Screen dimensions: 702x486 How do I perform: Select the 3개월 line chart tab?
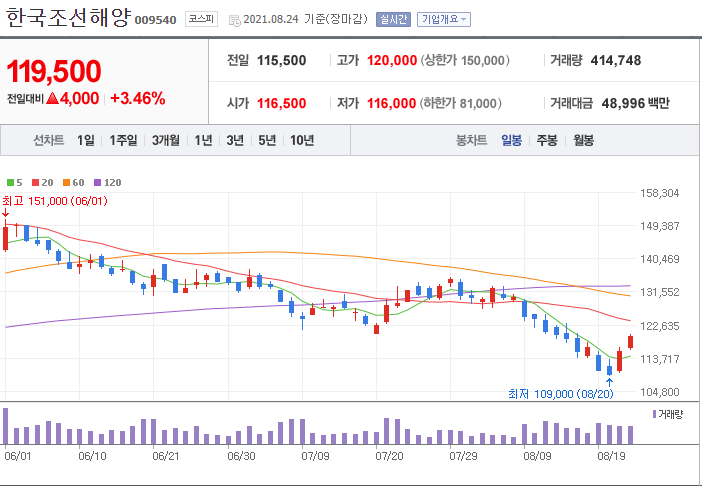[166, 141]
